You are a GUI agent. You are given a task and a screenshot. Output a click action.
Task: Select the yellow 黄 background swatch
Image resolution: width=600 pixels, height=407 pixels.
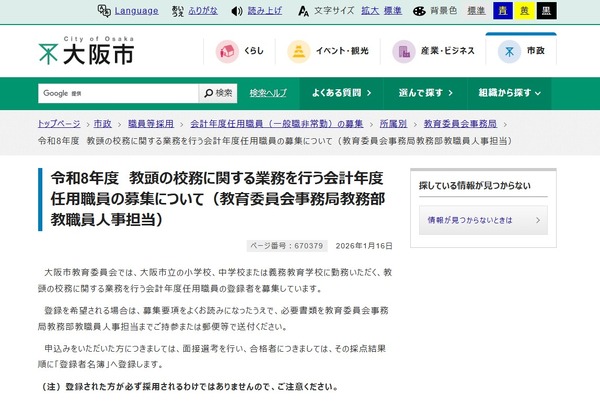tap(525, 11)
